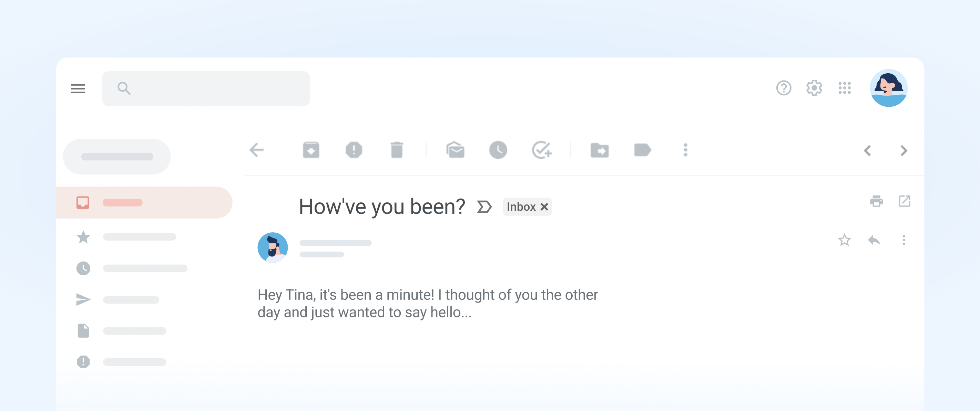The width and height of the screenshot is (980, 411).
Task: Toggle the importance marker beside subject
Action: coord(484,207)
